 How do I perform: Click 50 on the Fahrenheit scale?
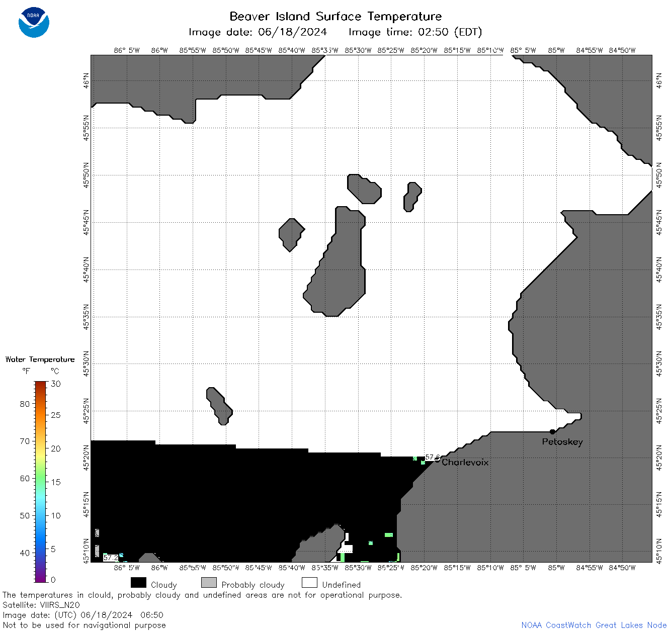point(25,515)
